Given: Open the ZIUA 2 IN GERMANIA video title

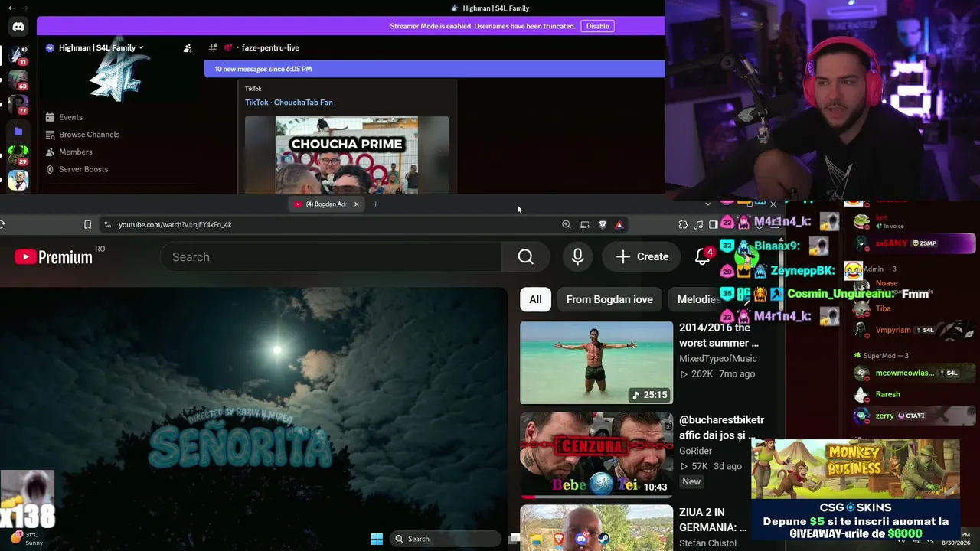Looking at the screenshot, I should (x=713, y=520).
